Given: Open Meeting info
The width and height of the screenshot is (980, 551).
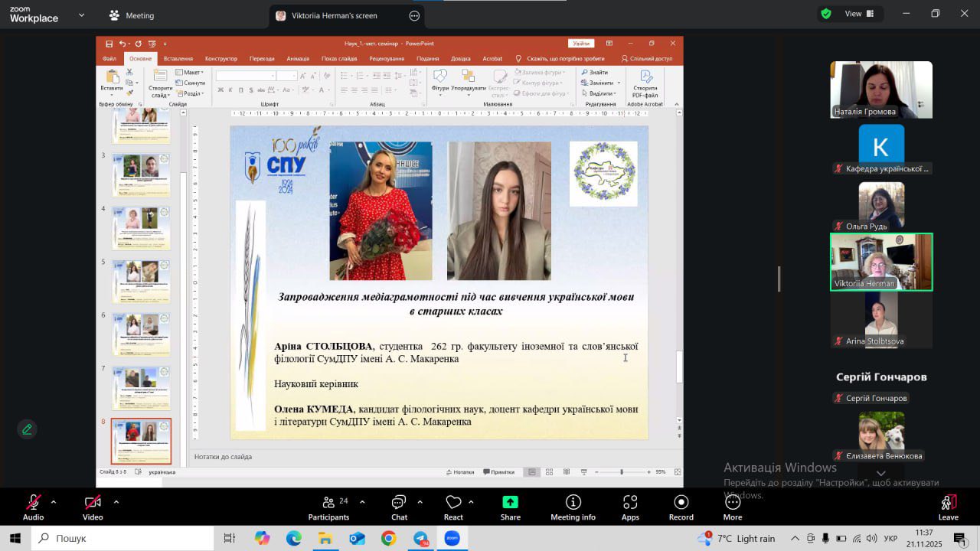Looking at the screenshot, I should [x=573, y=507].
